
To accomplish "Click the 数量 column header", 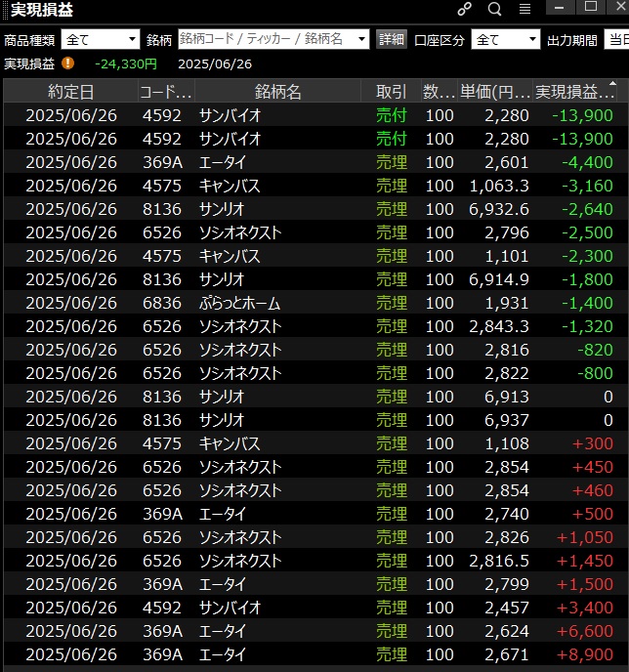I will [439, 91].
